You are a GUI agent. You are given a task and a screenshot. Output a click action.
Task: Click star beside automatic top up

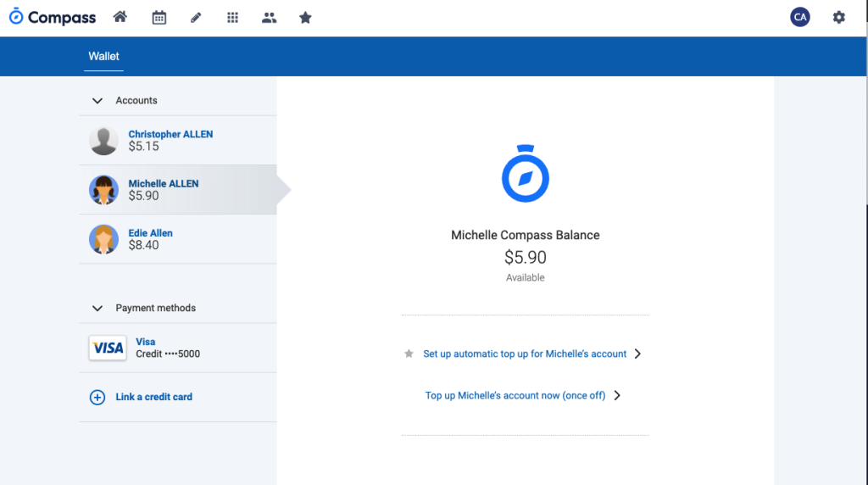point(409,354)
